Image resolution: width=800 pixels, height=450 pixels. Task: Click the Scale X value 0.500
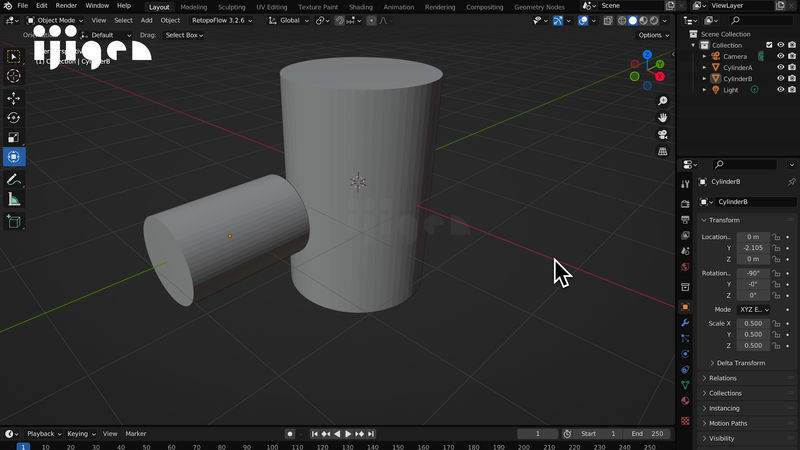click(x=753, y=323)
